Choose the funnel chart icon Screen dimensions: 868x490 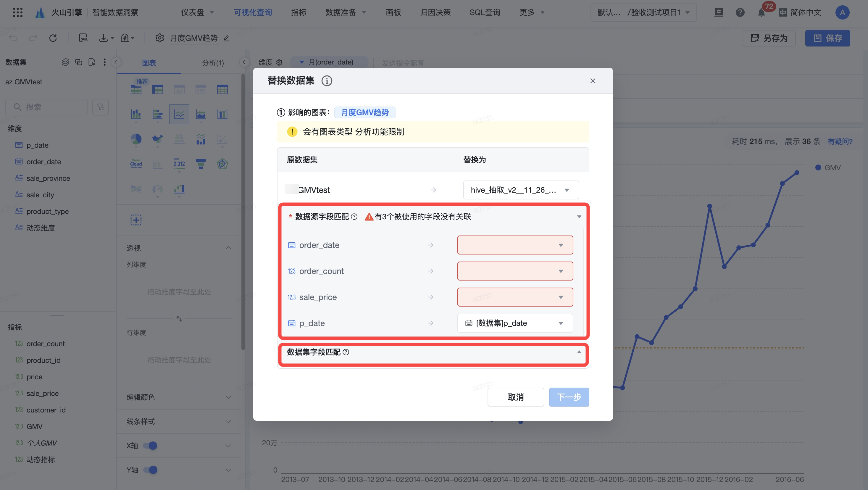tap(201, 164)
